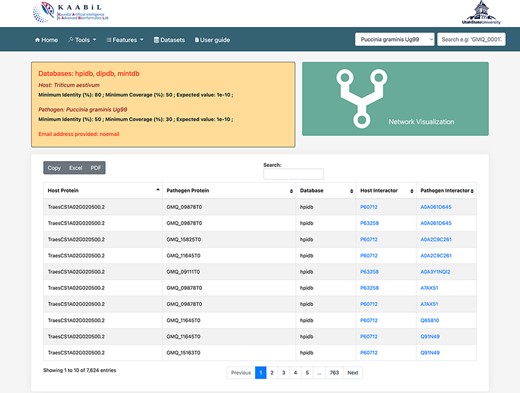Copy the table to clipboard
Screen dimensions: 520x393
pyautogui.click(x=54, y=168)
